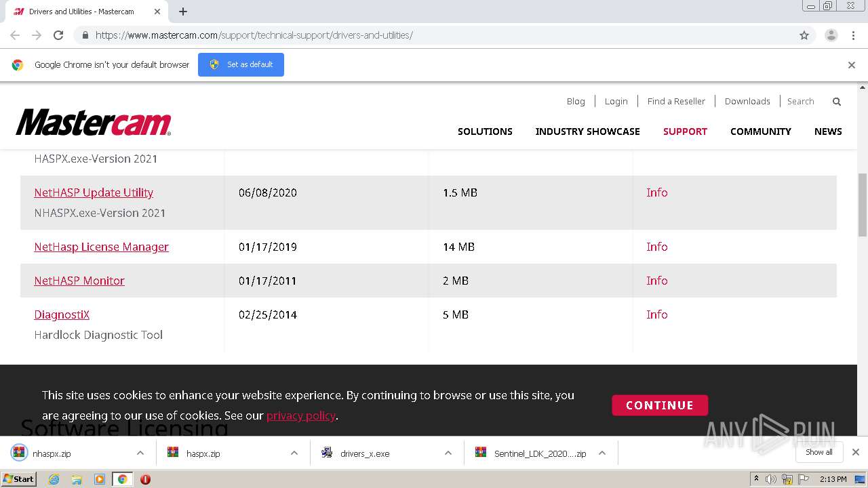The width and height of the screenshot is (868, 488).
Task: Open Info for NetHASP Update Utility
Action: point(657,192)
